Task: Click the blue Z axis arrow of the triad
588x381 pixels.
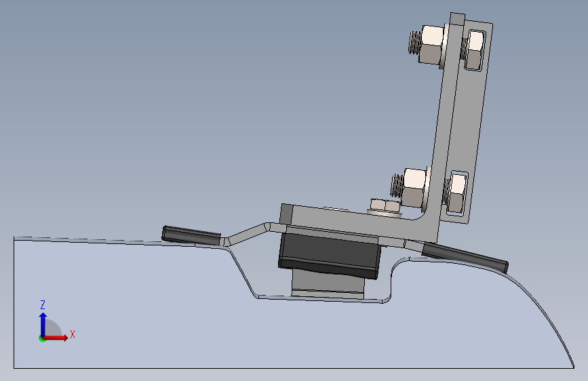Action: (x=43, y=324)
